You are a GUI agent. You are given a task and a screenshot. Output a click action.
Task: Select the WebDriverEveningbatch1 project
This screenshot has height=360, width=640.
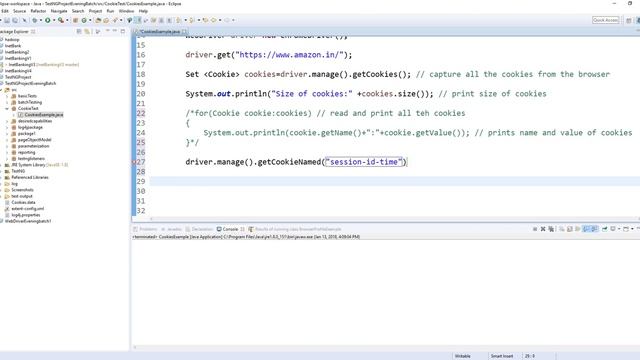point(28,221)
